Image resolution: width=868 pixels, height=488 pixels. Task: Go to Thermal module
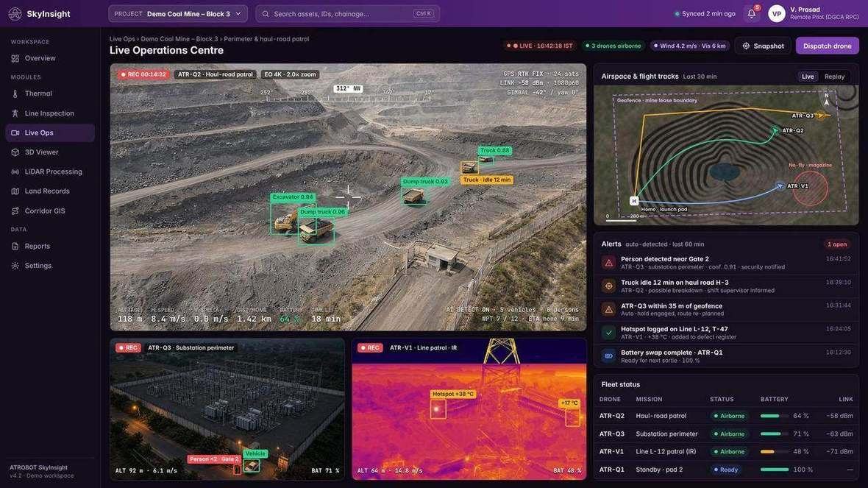pos(50,93)
